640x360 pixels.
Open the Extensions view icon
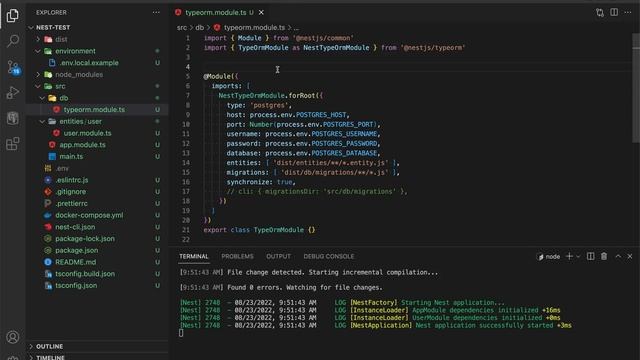click(13, 144)
